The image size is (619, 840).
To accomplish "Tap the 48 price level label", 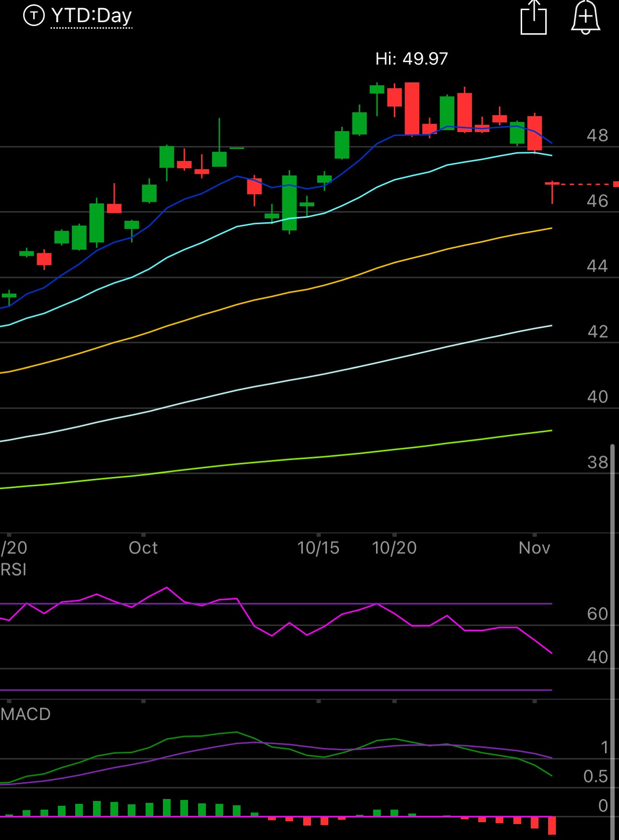I will click(597, 135).
